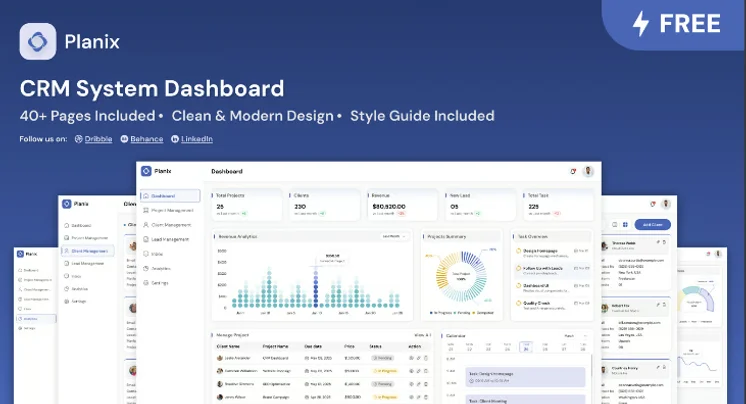Edit pencil icon in first project row
Image resolution: width=746 pixels, height=404 pixels.
click(x=419, y=358)
